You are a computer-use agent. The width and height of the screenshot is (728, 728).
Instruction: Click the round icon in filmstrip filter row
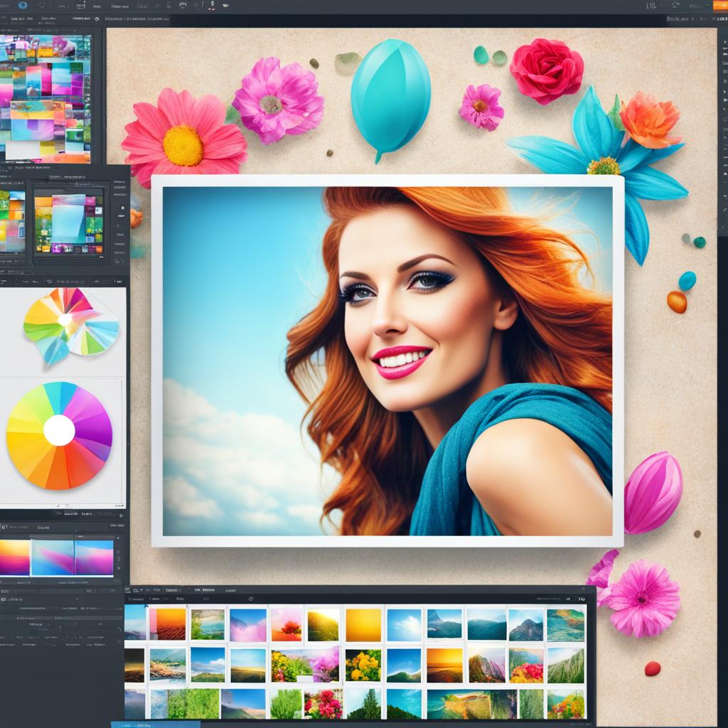pos(251,599)
